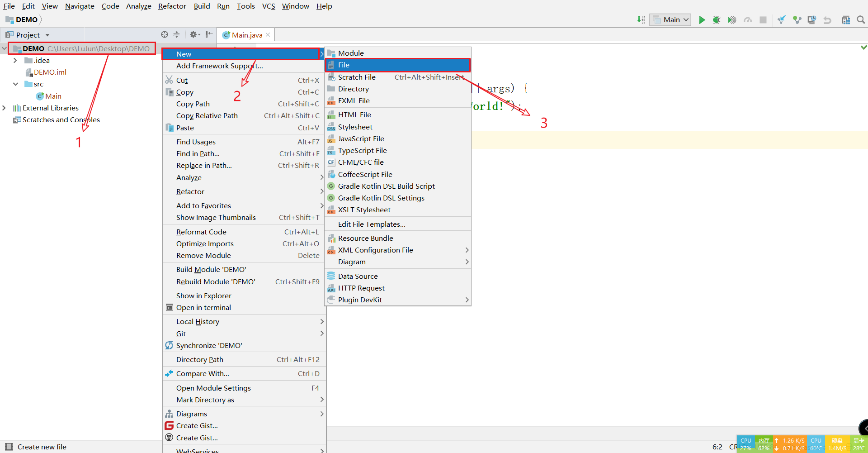Collapse the src folder
This screenshot has width=868, height=453.
(15, 84)
